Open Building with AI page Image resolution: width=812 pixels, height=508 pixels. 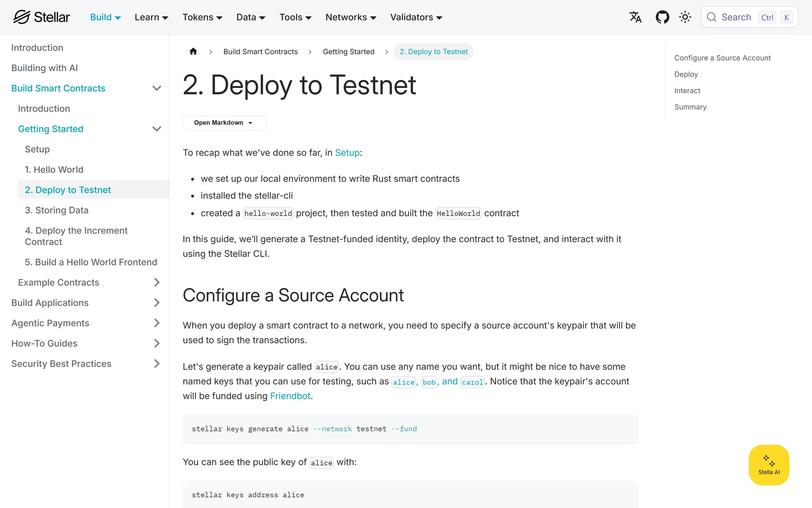tap(44, 68)
